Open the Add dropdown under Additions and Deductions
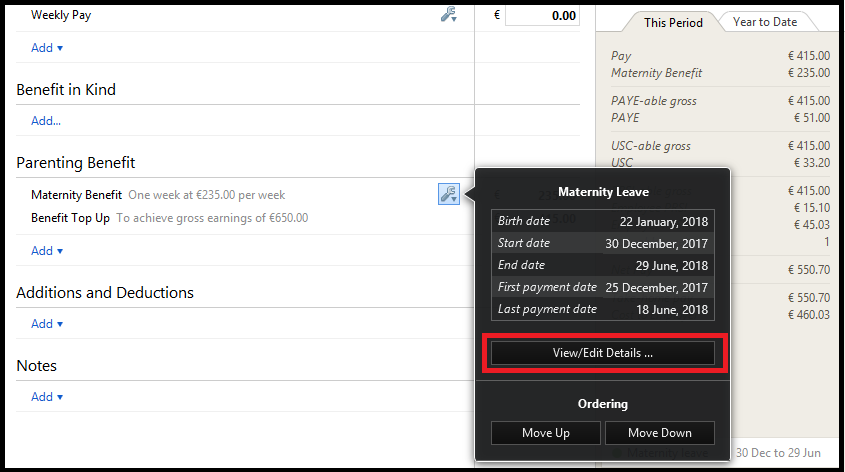This screenshot has height=472, width=845. click(47, 324)
